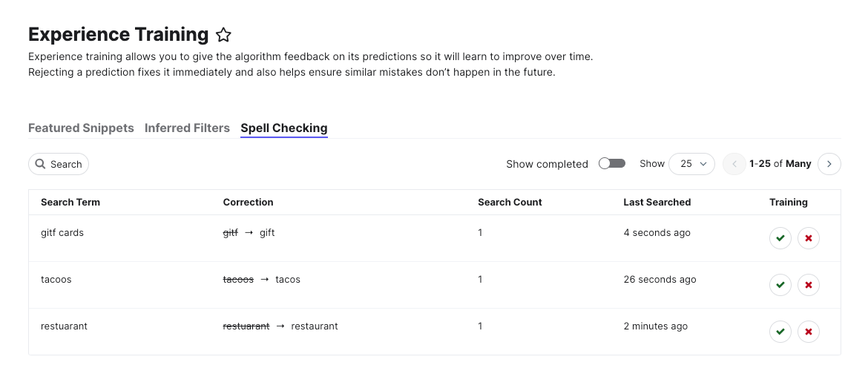Screen dimensions: 868x371
Task: Reject the tacoos to tacos correction
Action: tap(808, 285)
